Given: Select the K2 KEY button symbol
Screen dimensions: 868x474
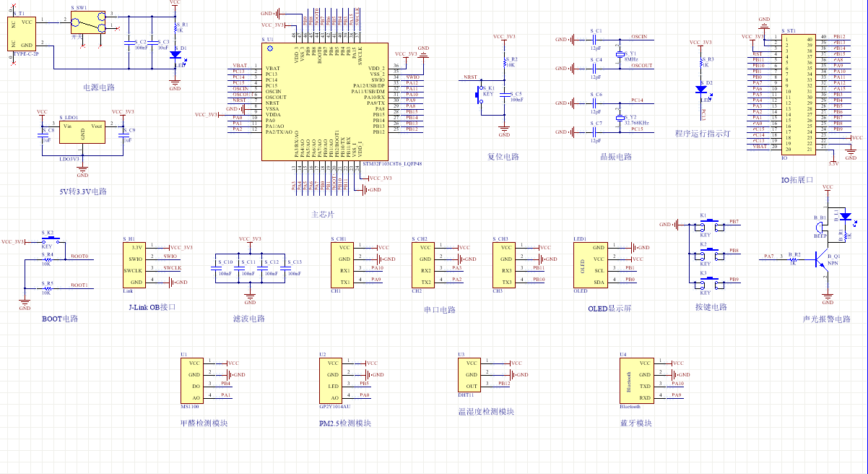Looking at the screenshot, I should point(708,254).
